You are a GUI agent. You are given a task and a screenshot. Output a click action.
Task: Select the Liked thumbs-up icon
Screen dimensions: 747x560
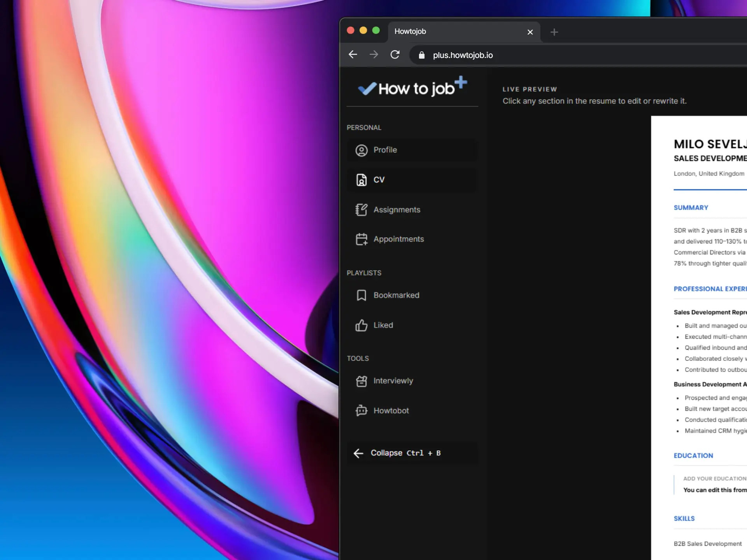click(361, 325)
